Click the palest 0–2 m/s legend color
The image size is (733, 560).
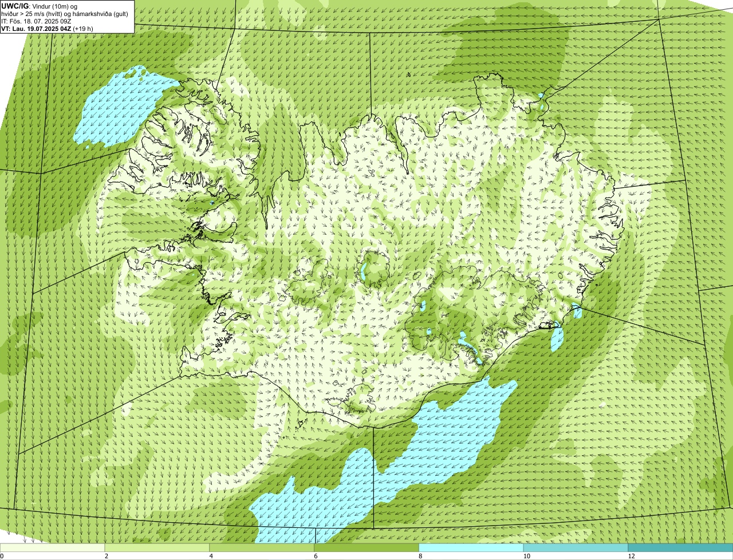coord(53,547)
